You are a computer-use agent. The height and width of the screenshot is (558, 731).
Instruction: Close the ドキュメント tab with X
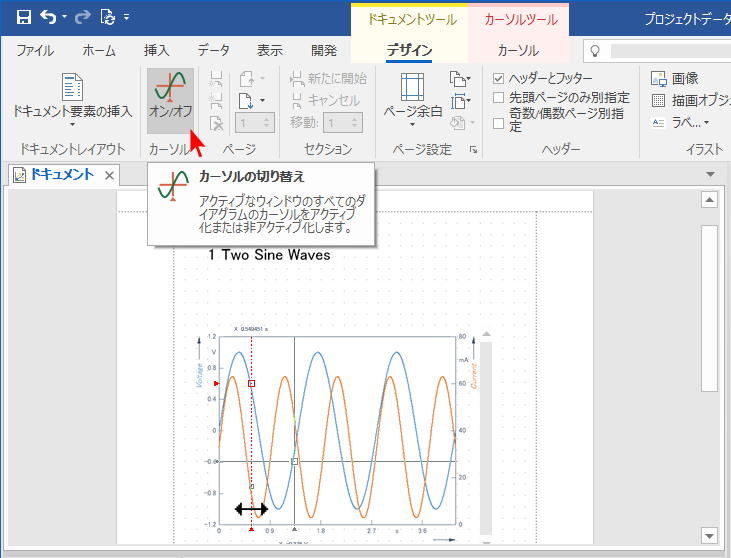[110, 175]
